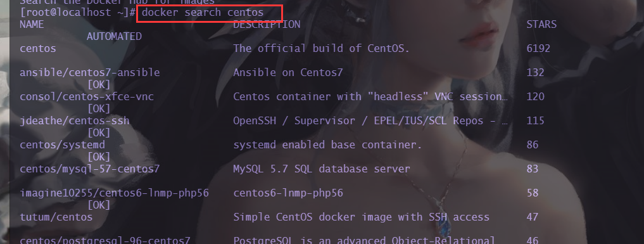The image size is (644, 244).
Task: Click the 6192 star count
Action: click(x=538, y=48)
